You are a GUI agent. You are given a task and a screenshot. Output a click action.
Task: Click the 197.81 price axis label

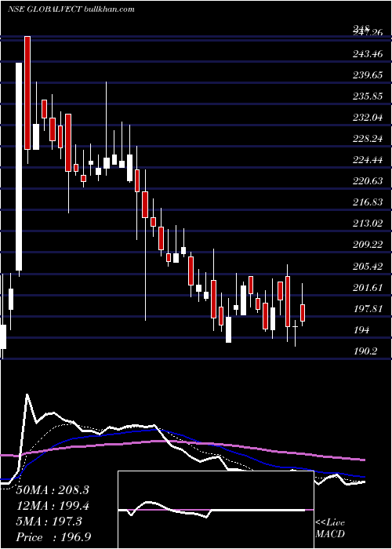[368, 309]
